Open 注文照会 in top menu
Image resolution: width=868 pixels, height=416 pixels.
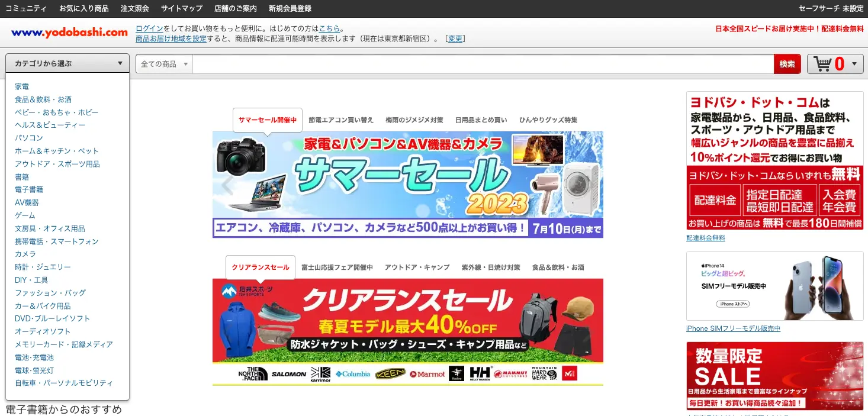135,9
